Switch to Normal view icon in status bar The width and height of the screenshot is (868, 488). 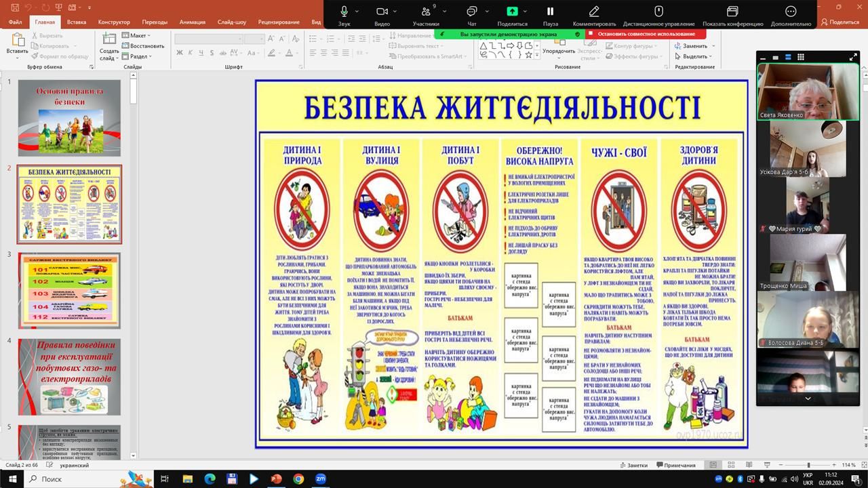click(x=713, y=466)
